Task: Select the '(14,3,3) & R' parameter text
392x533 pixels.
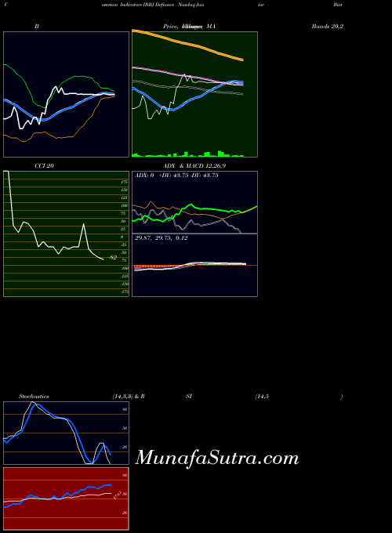Action: coord(129,397)
